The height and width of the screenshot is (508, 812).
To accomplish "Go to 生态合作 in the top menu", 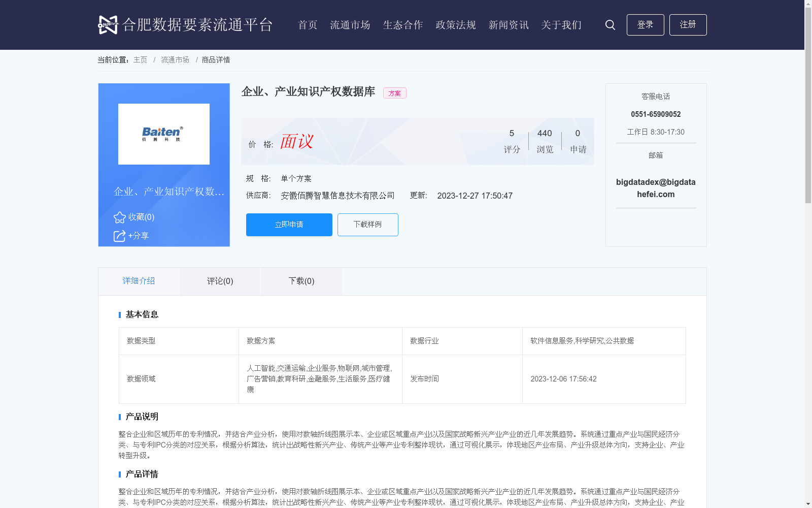I will [403, 25].
